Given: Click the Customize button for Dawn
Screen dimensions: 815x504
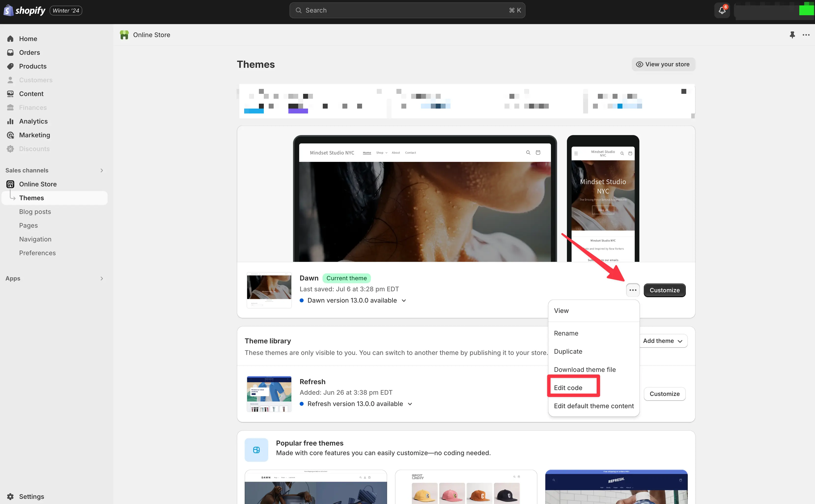Looking at the screenshot, I should (664, 290).
